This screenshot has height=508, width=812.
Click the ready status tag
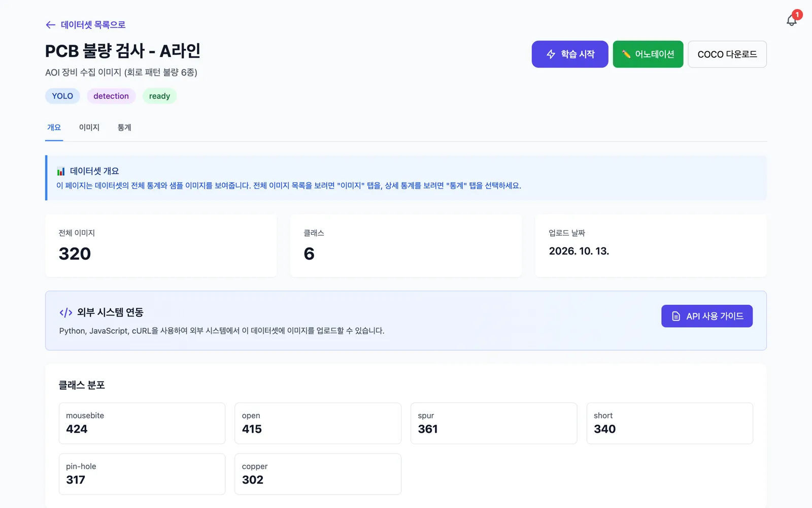click(x=159, y=96)
